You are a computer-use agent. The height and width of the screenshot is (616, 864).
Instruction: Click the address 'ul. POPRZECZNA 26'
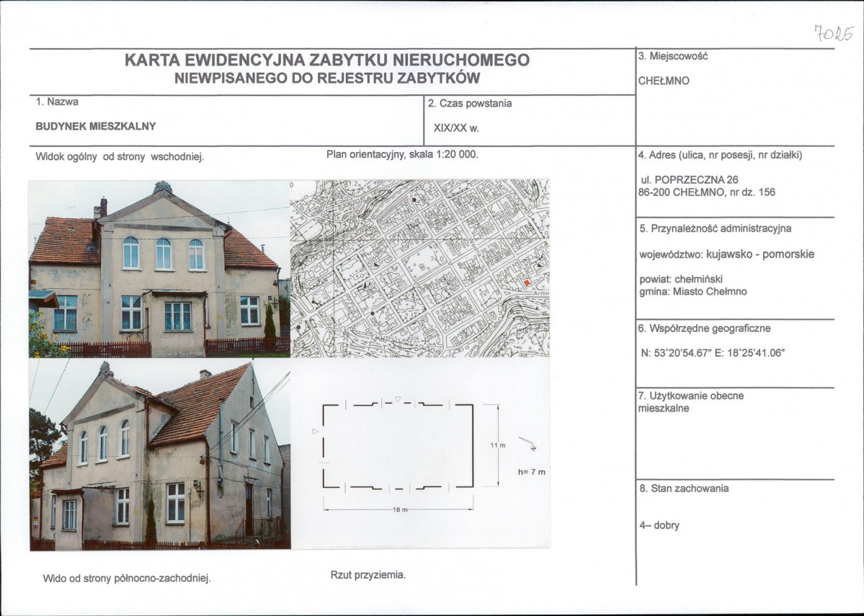(690, 179)
